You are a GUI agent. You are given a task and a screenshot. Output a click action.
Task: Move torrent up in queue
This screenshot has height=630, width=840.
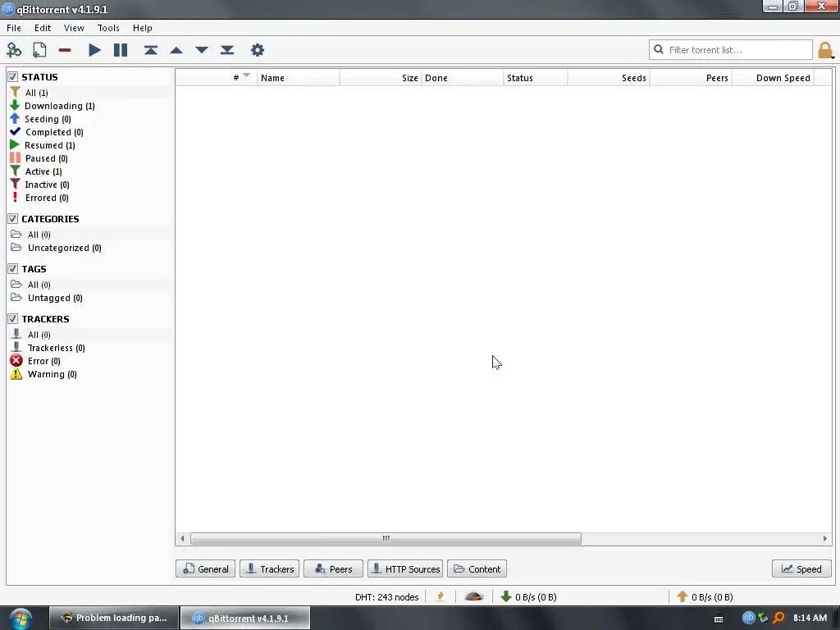coord(176,50)
